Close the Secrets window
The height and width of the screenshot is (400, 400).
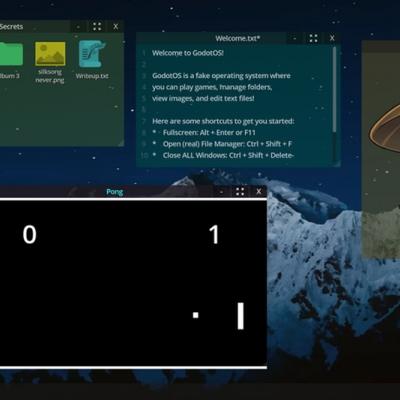point(116,27)
